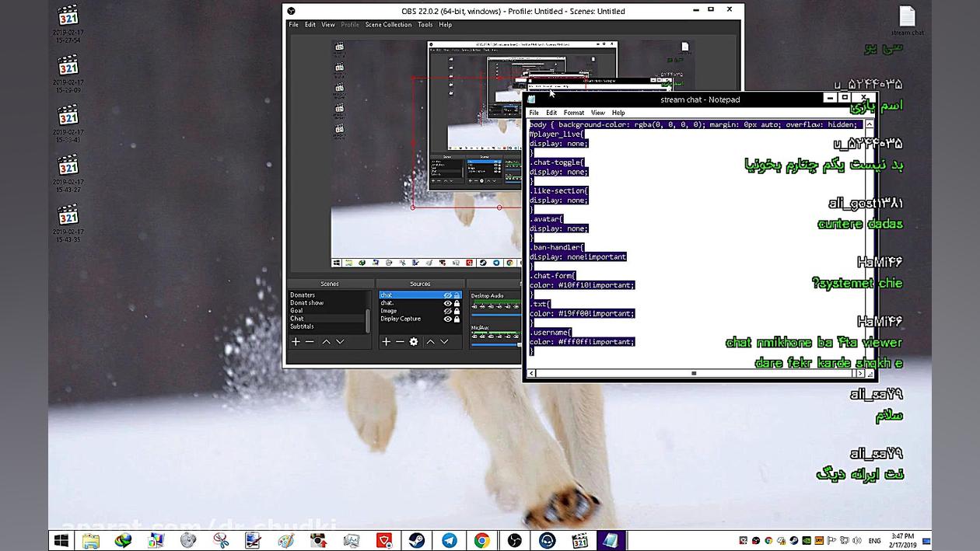The height and width of the screenshot is (551, 980).
Task: Select the Subtitals scene
Action: tap(327, 326)
